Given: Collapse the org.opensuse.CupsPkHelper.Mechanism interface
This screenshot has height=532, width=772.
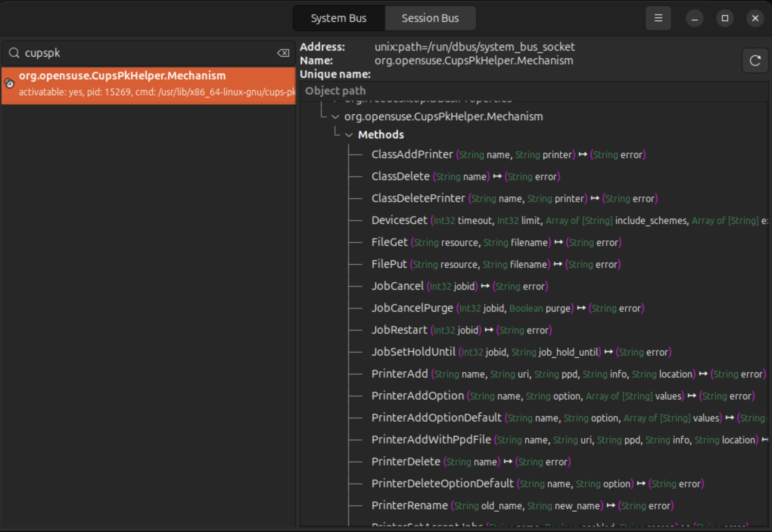Looking at the screenshot, I should click(x=335, y=117).
